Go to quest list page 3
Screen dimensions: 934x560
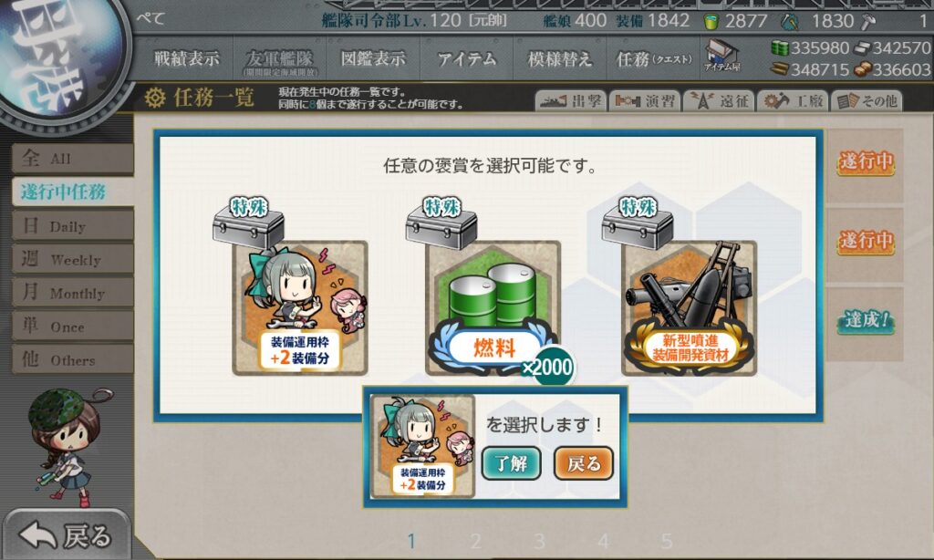(539, 541)
